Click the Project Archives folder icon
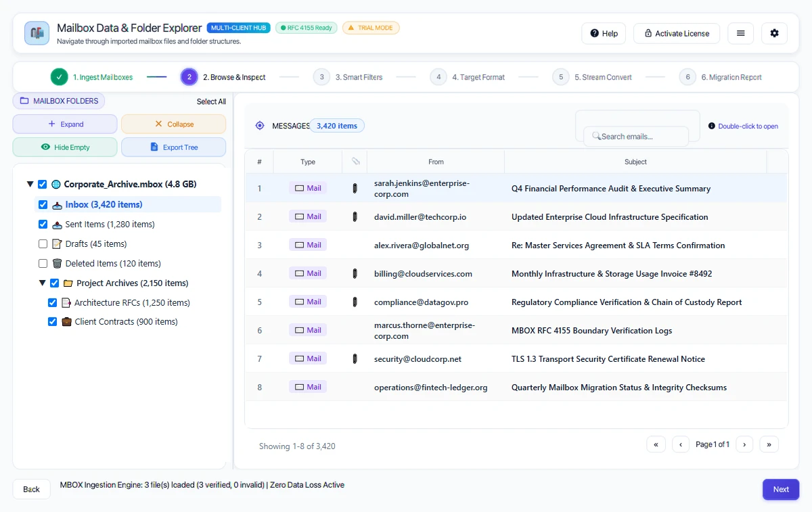812x512 pixels. (x=68, y=283)
